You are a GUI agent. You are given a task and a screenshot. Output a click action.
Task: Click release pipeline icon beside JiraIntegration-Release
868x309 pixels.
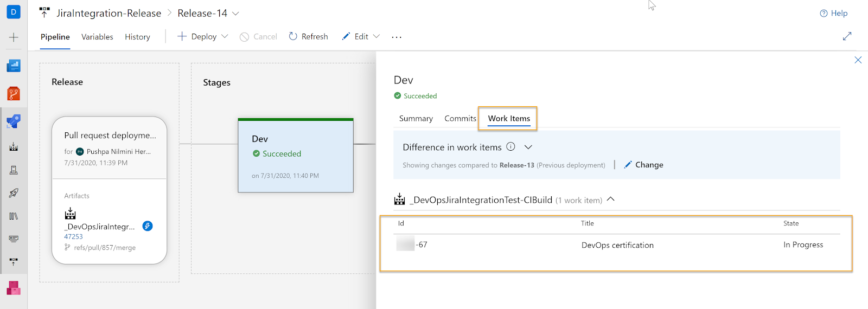click(44, 12)
